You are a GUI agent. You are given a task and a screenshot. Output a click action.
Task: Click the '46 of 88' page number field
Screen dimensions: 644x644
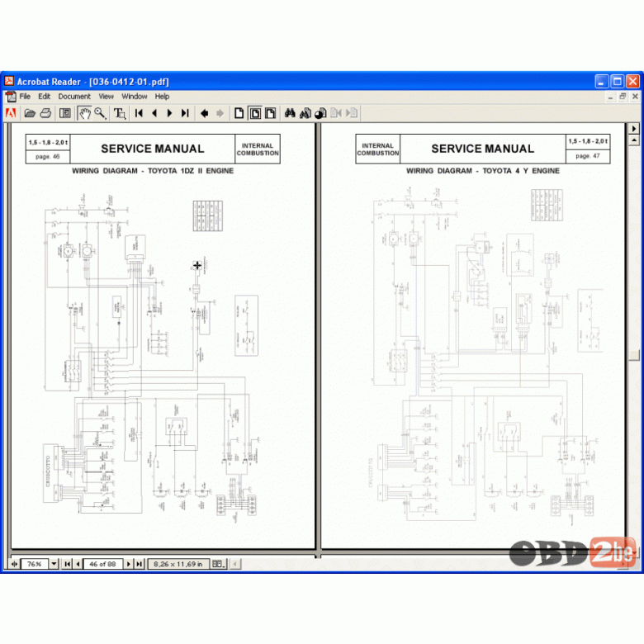coord(102,564)
